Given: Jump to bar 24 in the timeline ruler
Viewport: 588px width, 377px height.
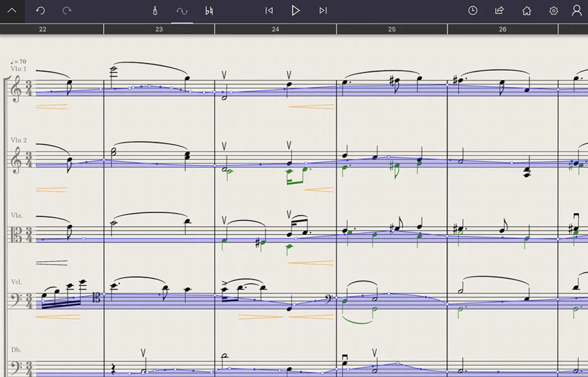Looking at the screenshot, I should click(275, 29).
